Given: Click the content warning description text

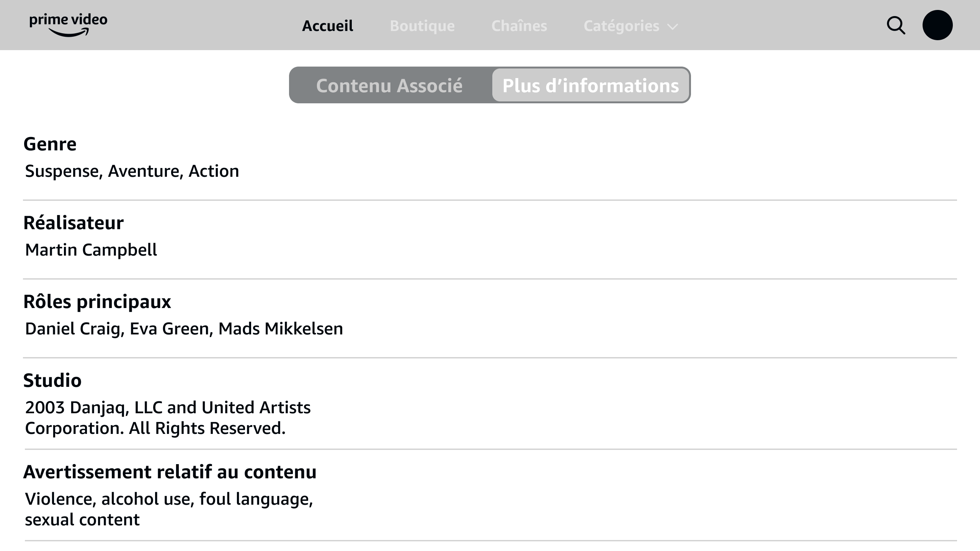Looking at the screenshot, I should pos(169,509).
